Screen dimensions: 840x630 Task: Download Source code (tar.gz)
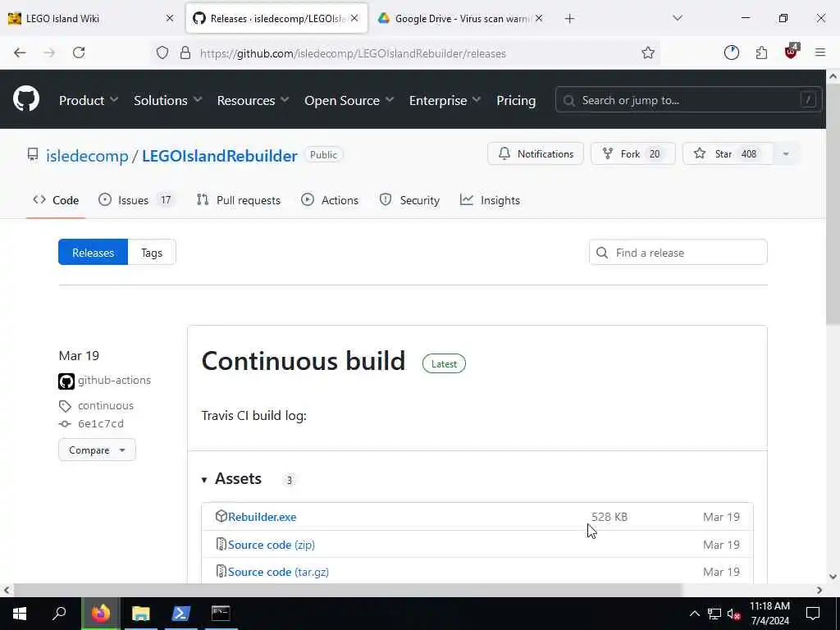coord(278,572)
